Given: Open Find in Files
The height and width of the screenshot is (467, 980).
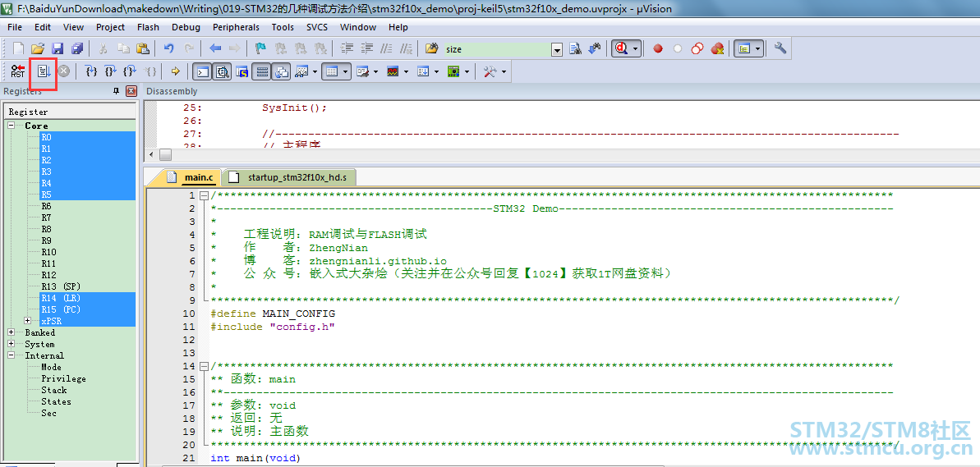Looking at the screenshot, I should [x=431, y=48].
